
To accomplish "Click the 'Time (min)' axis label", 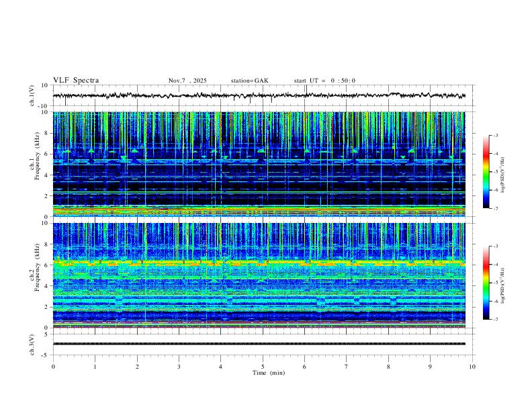I will click(x=269, y=373).
